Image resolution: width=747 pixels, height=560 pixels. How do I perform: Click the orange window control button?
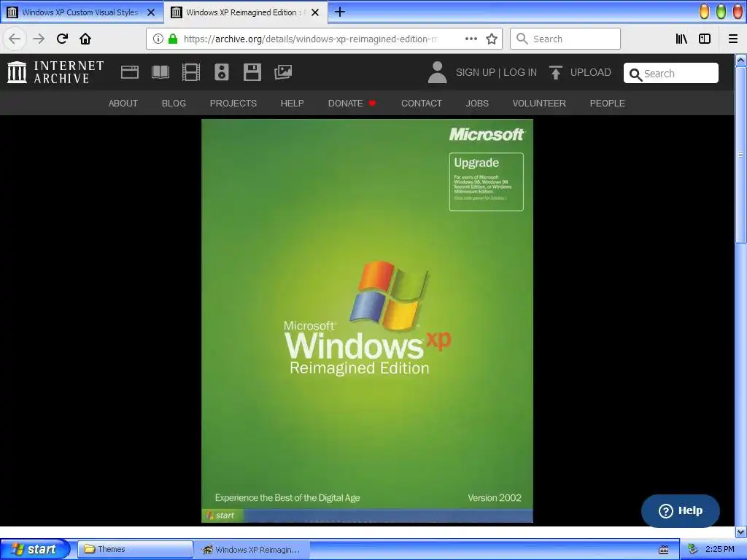[704, 12]
